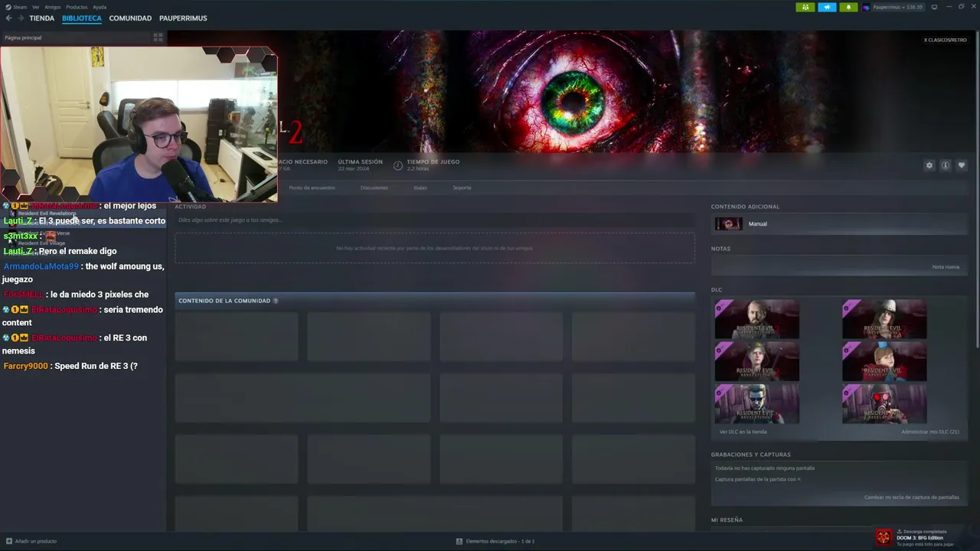Open the Soporte tab
The height and width of the screenshot is (551, 980).
pos(462,187)
